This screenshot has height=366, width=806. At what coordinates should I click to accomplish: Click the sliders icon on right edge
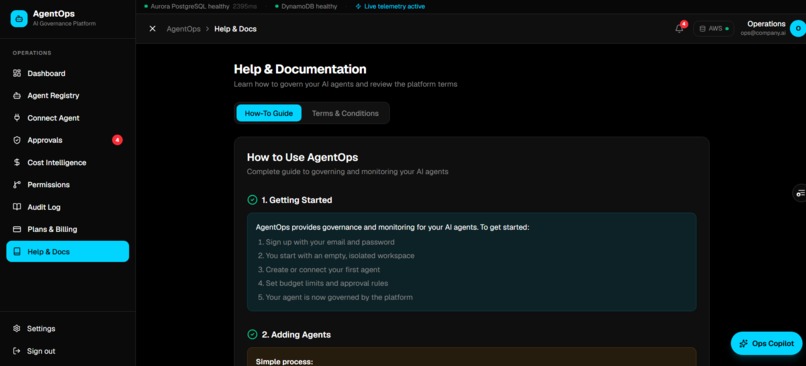pos(800,193)
